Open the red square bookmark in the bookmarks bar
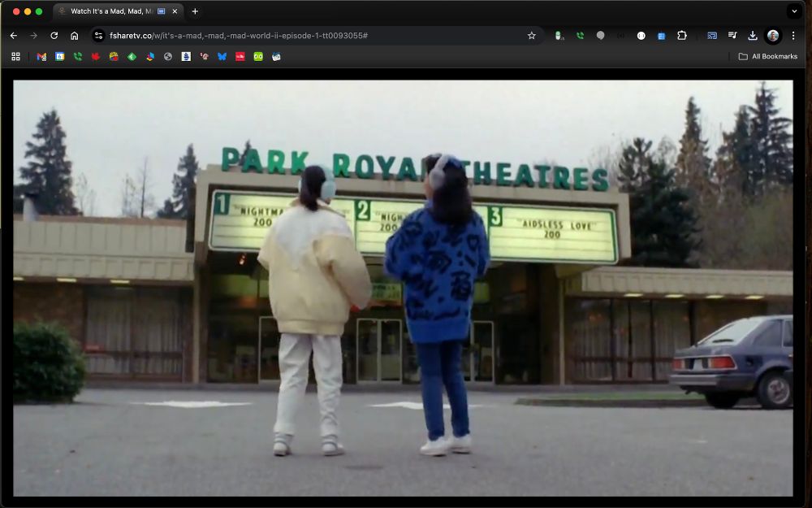This screenshot has height=508, width=812. tap(240, 57)
